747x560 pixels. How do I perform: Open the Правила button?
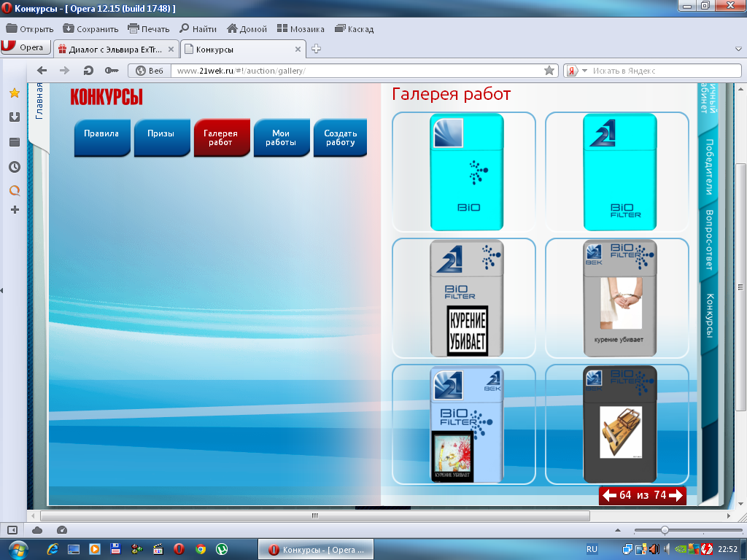(102, 137)
